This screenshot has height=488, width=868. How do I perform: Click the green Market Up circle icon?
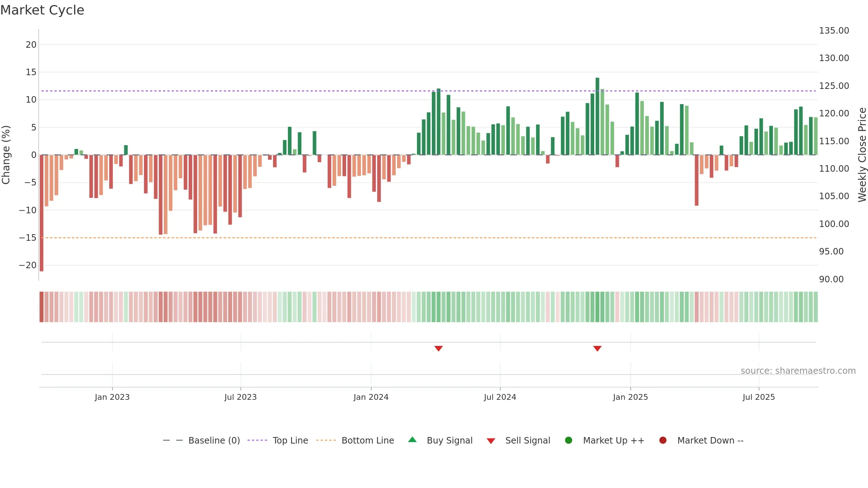[569, 440]
